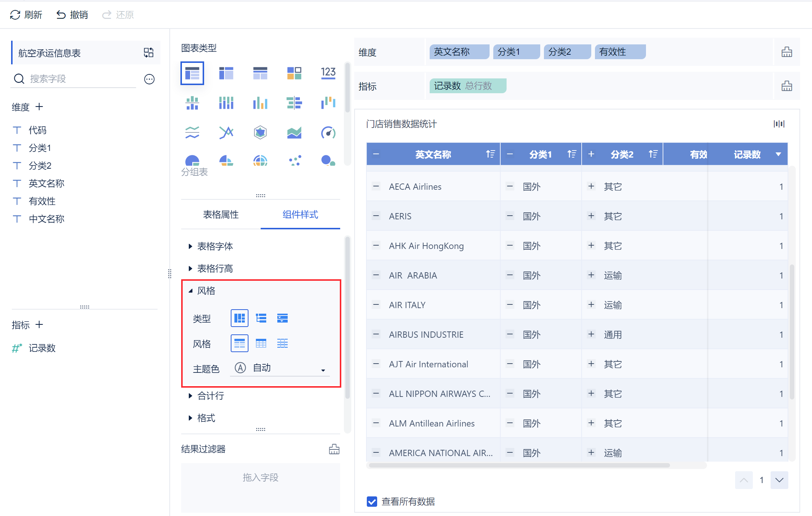This screenshot has height=516, width=812.
Task: Expand the 分类2 column header toggle
Action: [x=591, y=154]
